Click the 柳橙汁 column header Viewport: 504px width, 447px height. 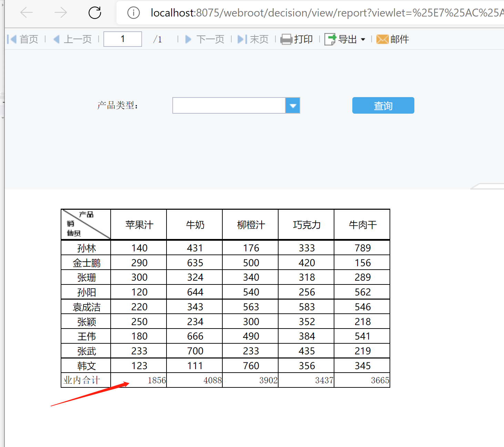tap(250, 225)
